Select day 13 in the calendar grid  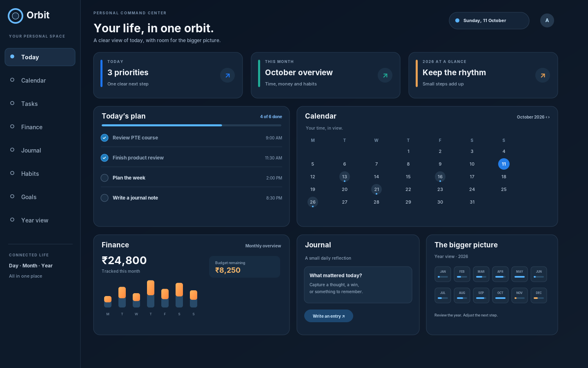point(345,177)
